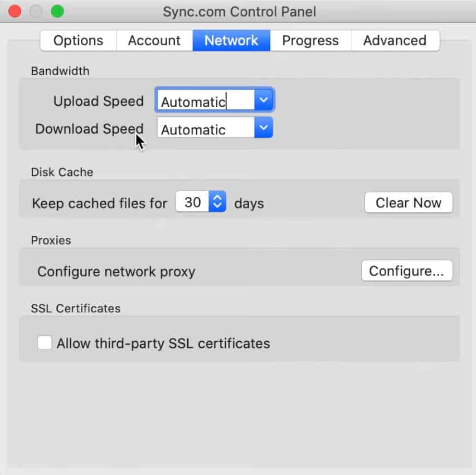Image resolution: width=476 pixels, height=475 pixels.
Task: Click the SSL Certificates section heading
Action: coord(75,308)
